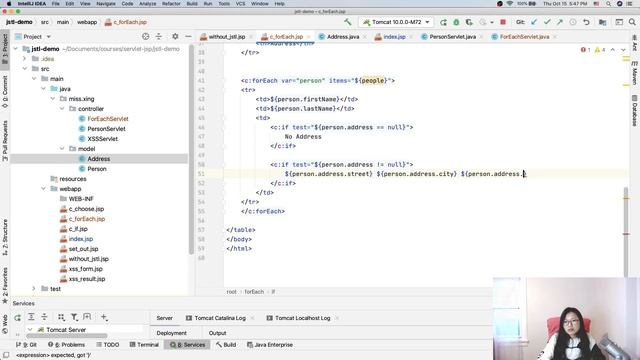Collapse the controller package

tap(62, 109)
